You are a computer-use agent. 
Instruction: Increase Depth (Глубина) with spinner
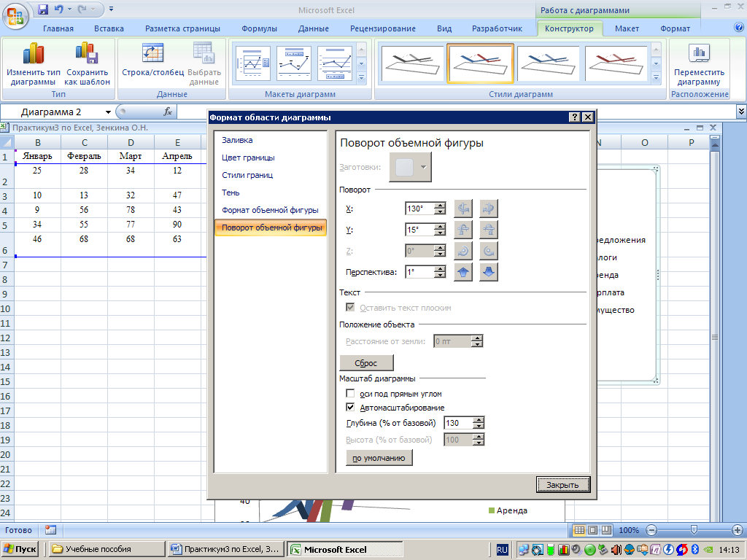coord(479,419)
